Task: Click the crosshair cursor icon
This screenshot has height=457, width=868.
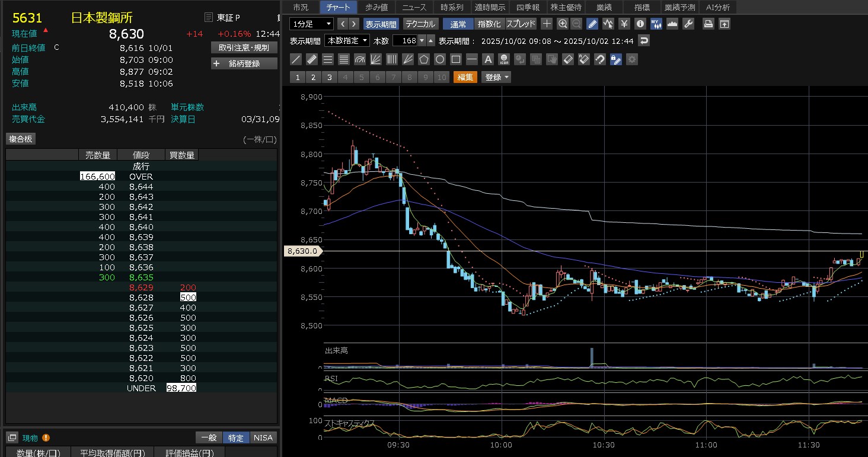Action: (547, 24)
